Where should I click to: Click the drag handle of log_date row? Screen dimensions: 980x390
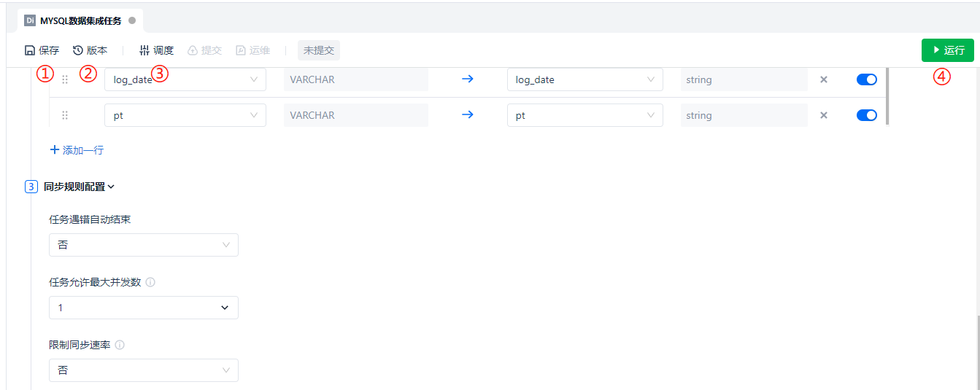tap(65, 79)
